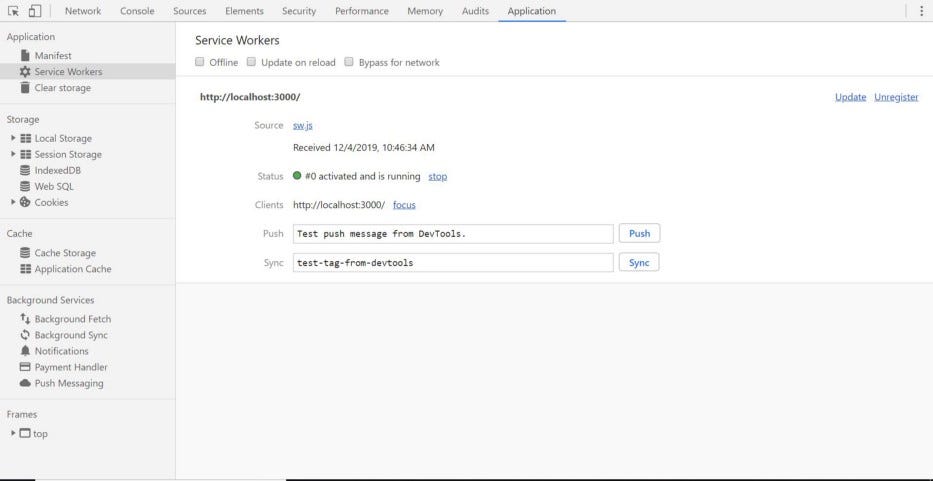The width and height of the screenshot is (933, 481).
Task: Stop the running service worker
Action: coord(437,177)
